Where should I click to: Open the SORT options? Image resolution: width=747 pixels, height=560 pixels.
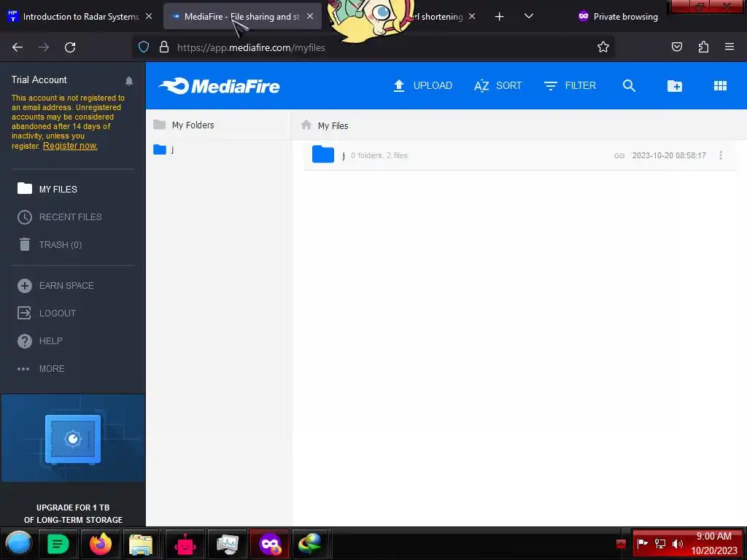coord(498,86)
